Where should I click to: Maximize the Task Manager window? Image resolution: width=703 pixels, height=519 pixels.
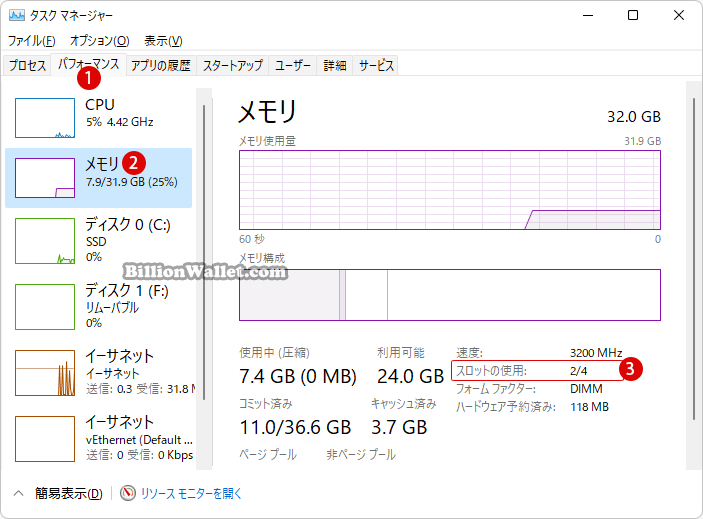point(633,15)
